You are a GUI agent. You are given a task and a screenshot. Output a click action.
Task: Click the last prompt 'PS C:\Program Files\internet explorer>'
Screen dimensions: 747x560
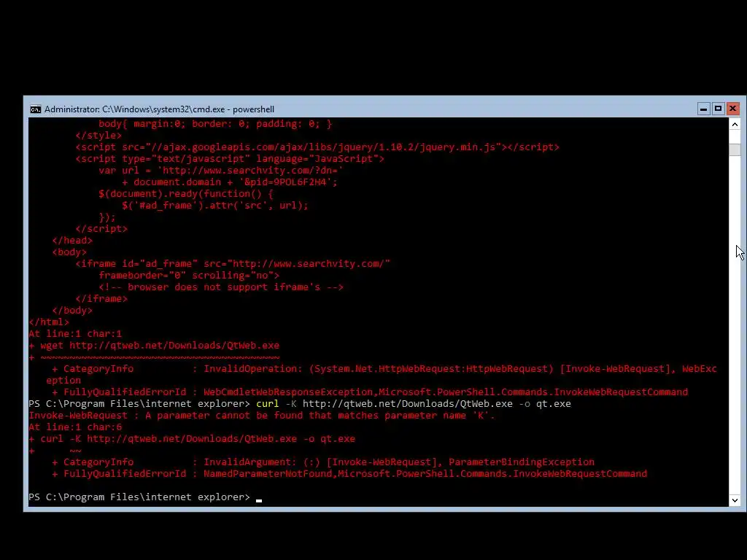(139, 497)
